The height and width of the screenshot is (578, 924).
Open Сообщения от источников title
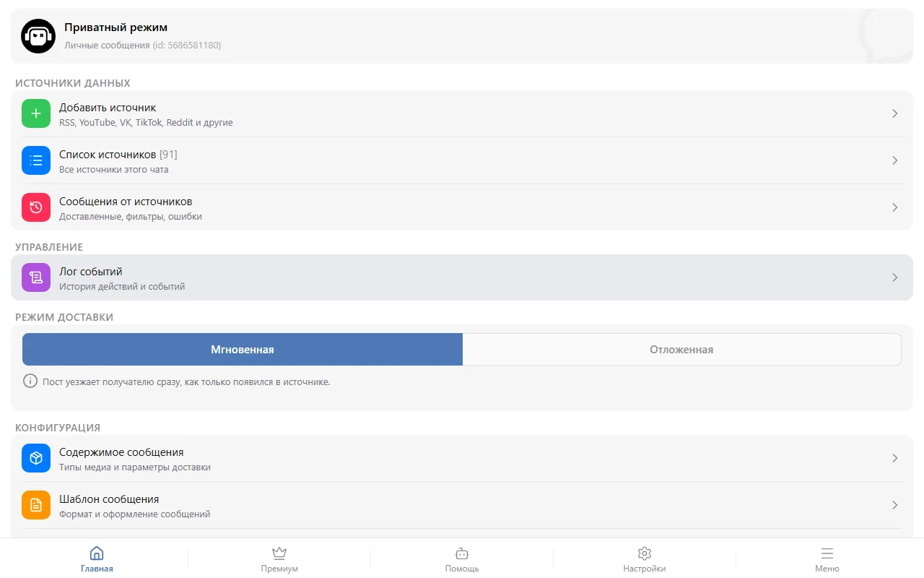126,202
